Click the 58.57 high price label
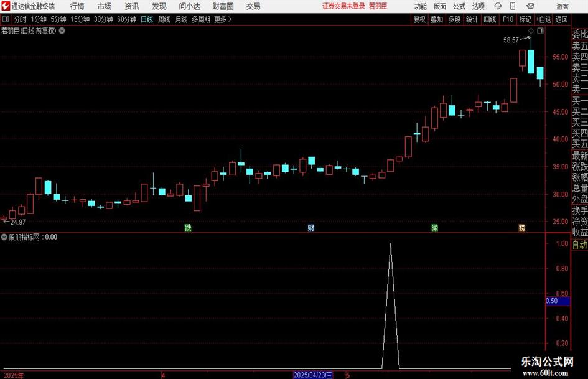The height and width of the screenshot is (379, 588). point(511,40)
